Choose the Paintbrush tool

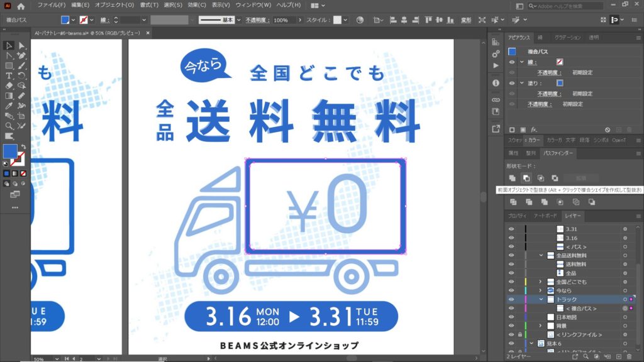22,65
